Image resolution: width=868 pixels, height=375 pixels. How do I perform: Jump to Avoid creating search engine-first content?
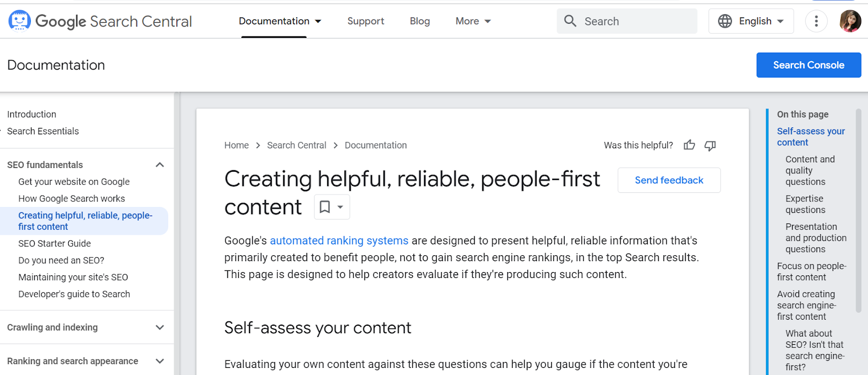click(x=807, y=305)
